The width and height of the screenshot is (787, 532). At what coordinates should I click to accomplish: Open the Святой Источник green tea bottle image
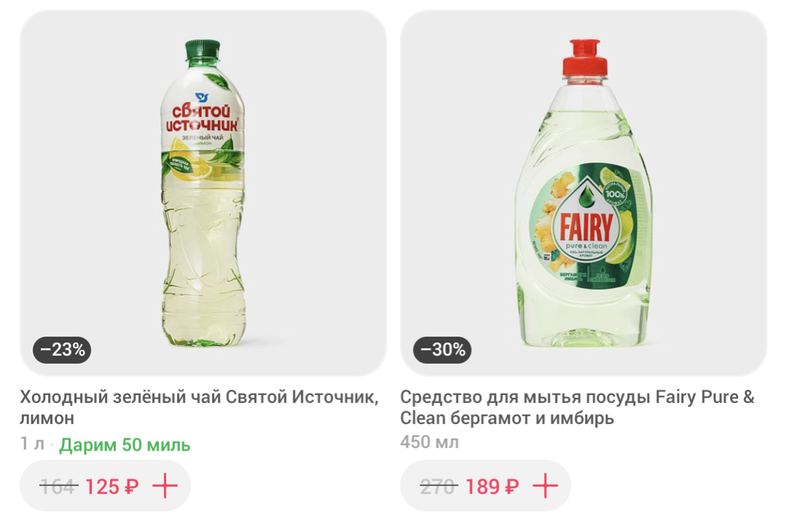point(203,193)
